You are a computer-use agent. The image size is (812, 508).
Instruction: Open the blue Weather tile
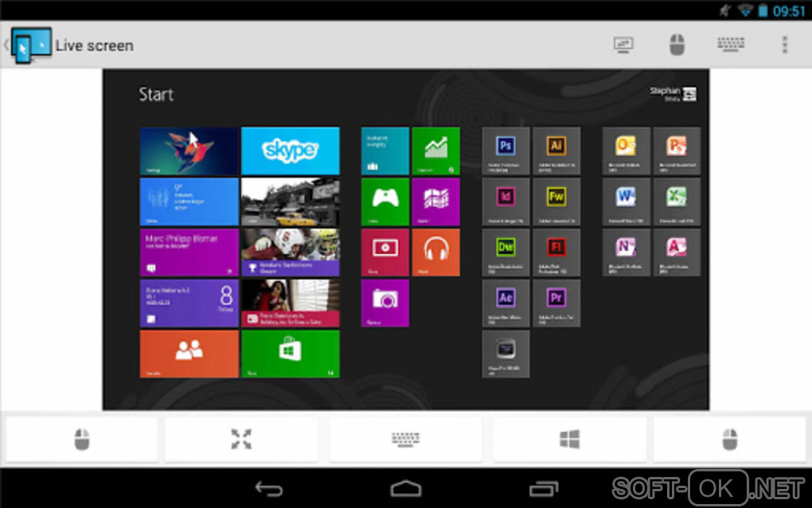pos(189,201)
